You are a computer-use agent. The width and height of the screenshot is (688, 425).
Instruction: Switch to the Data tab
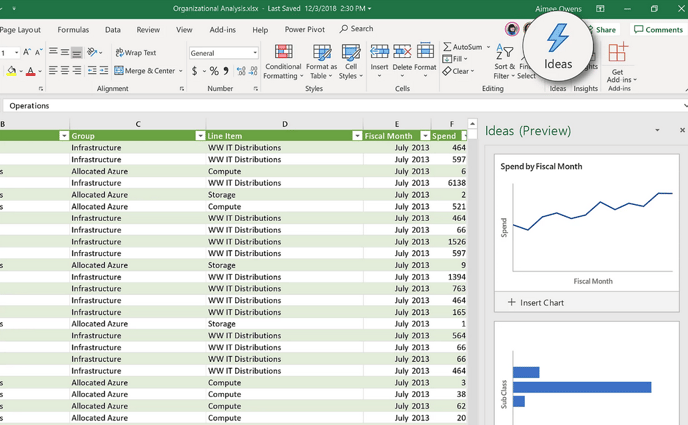click(113, 30)
